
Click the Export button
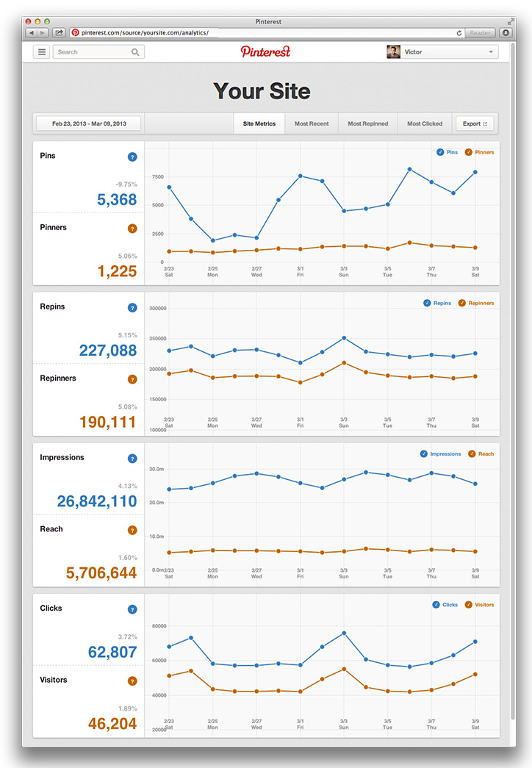coord(475,123)
